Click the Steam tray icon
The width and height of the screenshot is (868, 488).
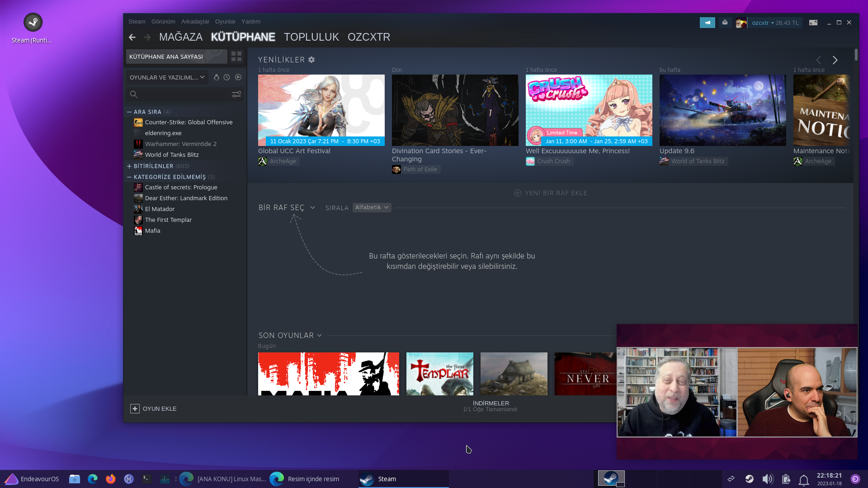[x=750, y=479]
